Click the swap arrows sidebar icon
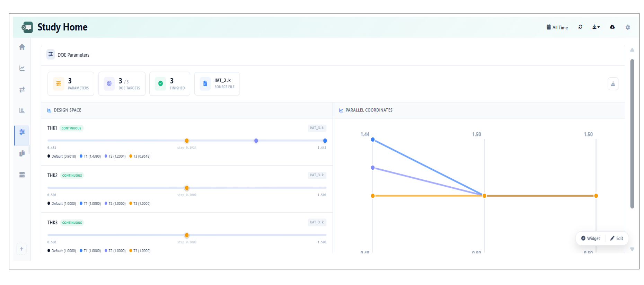This screenshot has height=285, width=644. point(22,90)
